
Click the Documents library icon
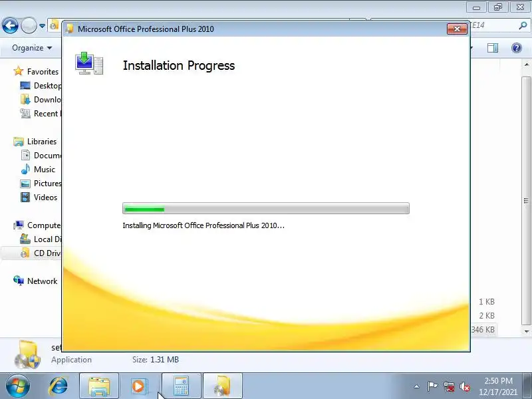(x=25, y=156)
